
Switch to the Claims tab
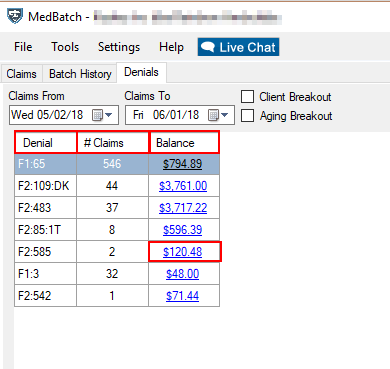21,74
